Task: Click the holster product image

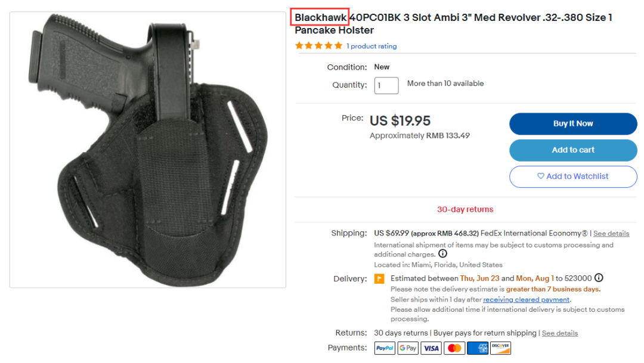Action: pyautogui.click(x=148, y=150)
